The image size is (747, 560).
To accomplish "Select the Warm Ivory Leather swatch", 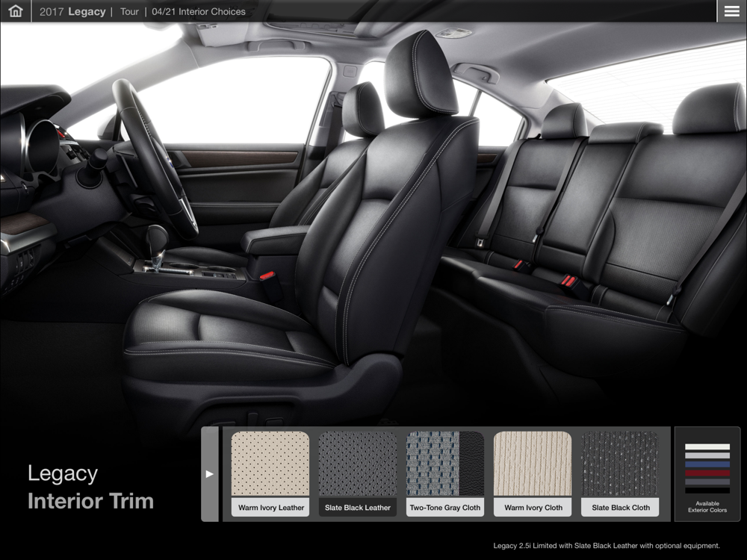I will point(270,464).
